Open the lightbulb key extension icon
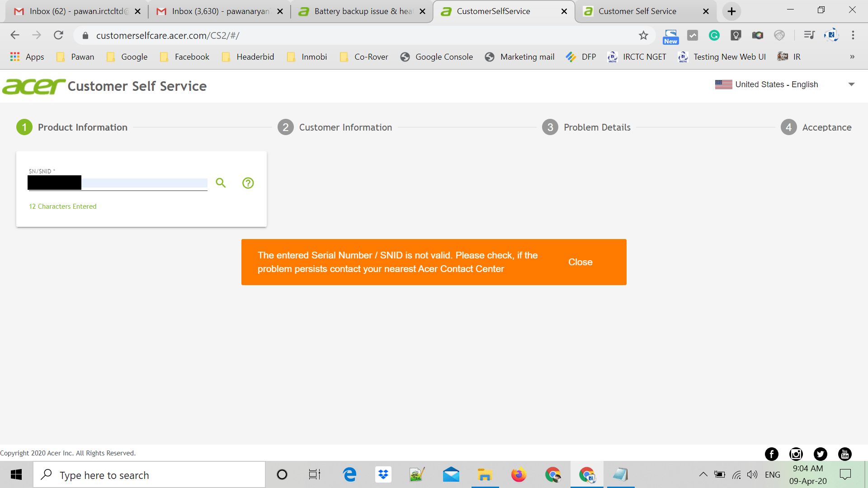The height and width of the screenshot is (488, 868). point(736,35)
